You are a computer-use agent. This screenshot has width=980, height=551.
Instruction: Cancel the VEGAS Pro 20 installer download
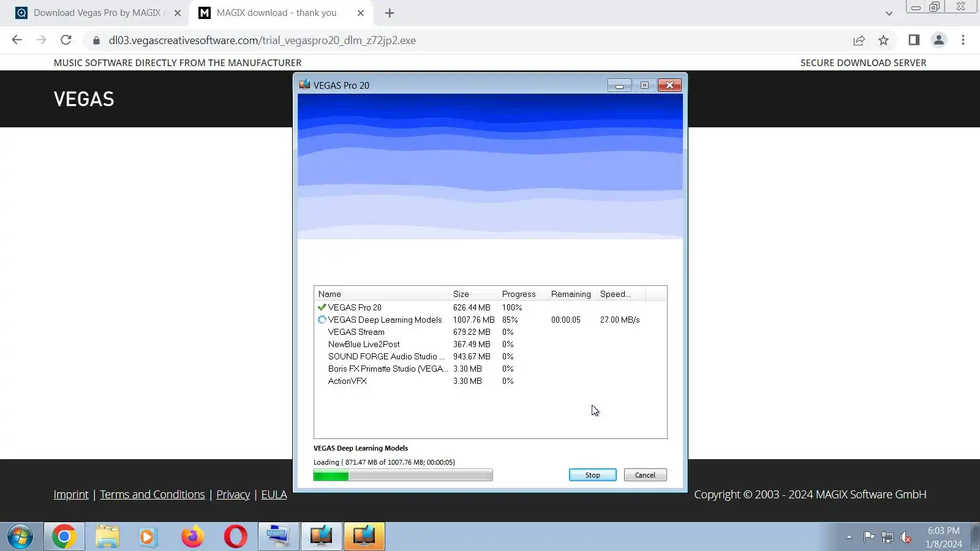(645, 475)
